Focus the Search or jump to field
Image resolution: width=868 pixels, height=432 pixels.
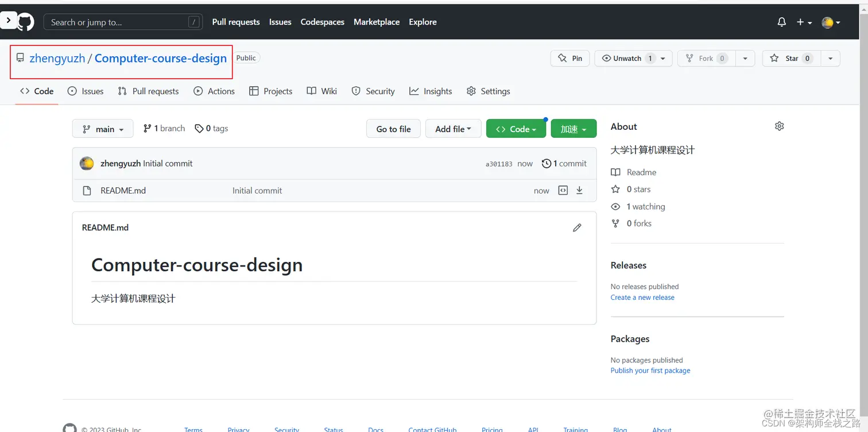(x=123, y=22)
